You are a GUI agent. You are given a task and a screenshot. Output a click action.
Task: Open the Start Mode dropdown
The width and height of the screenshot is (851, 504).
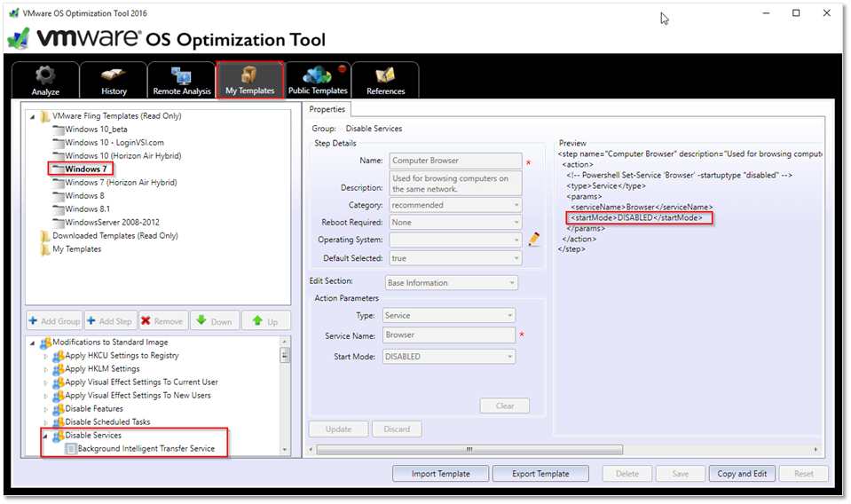coord(449,357)
